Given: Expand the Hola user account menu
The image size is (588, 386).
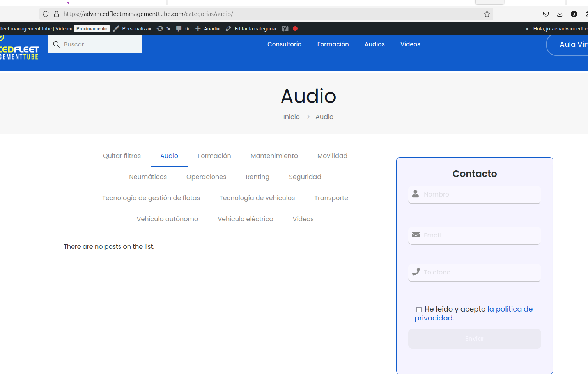Looking at the screenshot, I should click(560, 28).
